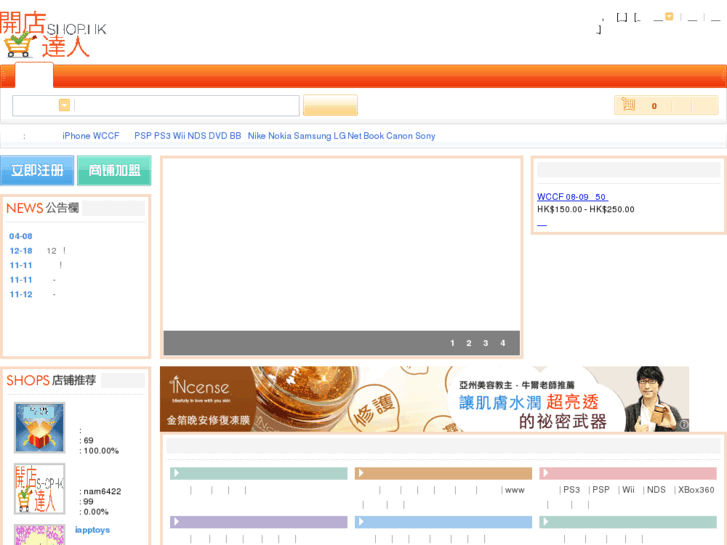Click the blue 立即注册 register button

pos(37,170)
